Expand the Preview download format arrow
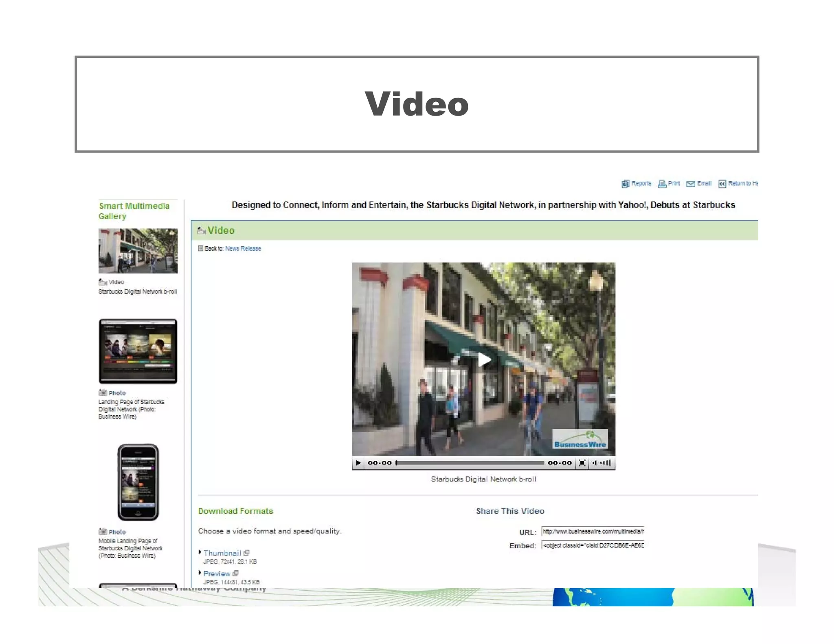834x644 pixels. pyautogui.click(x=200, y=573)
